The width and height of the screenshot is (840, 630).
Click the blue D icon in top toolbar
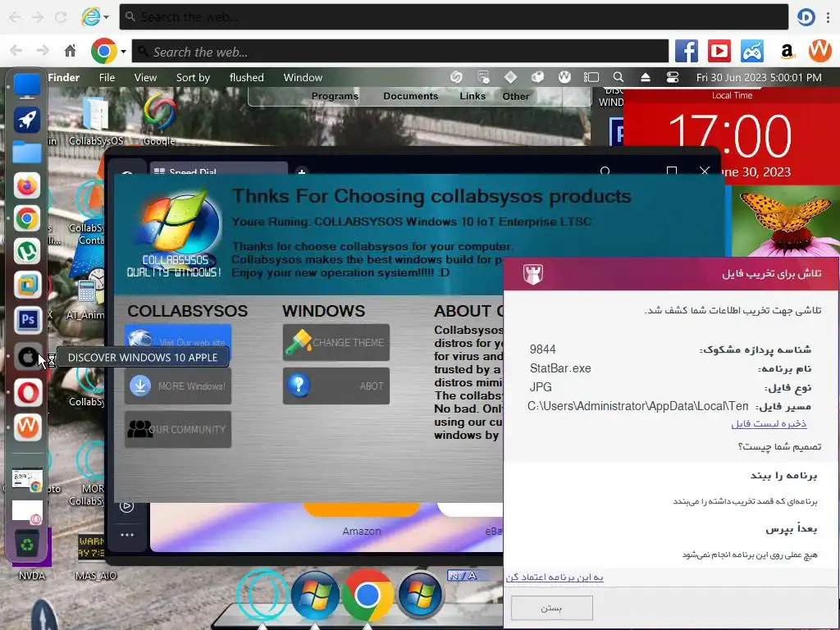(x=806, y=17)
